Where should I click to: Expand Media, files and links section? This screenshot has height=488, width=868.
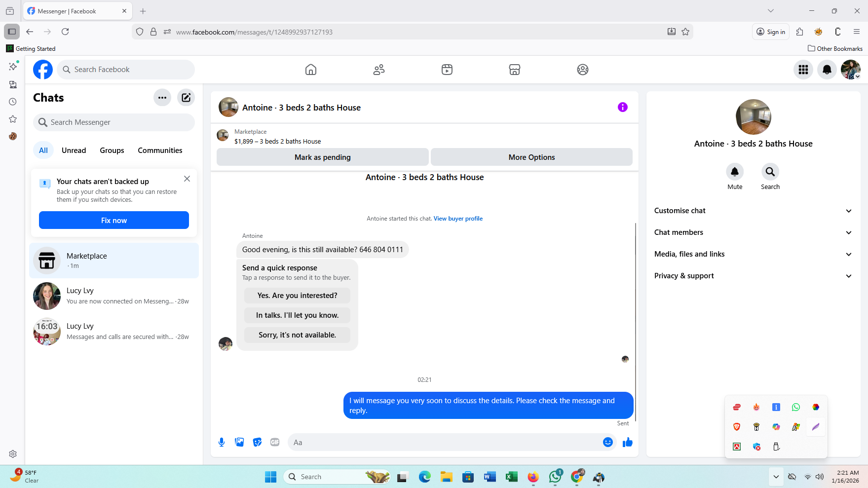(753, 254)
